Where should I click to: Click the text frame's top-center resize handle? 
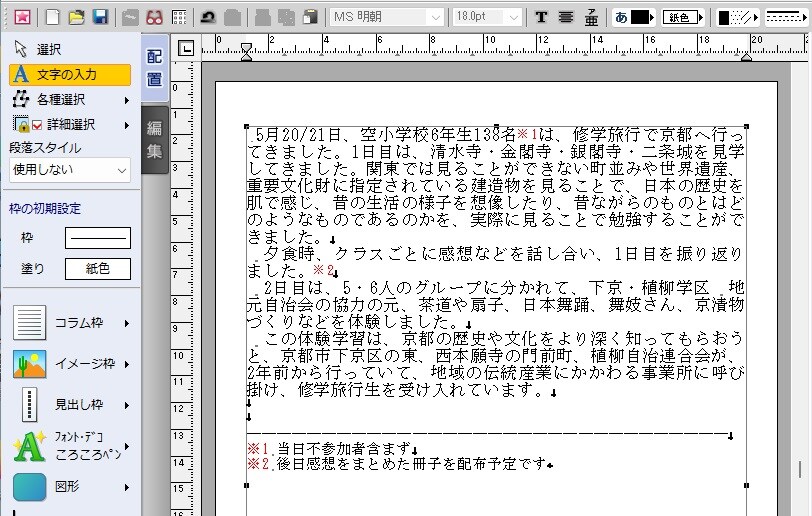[496, 126]
